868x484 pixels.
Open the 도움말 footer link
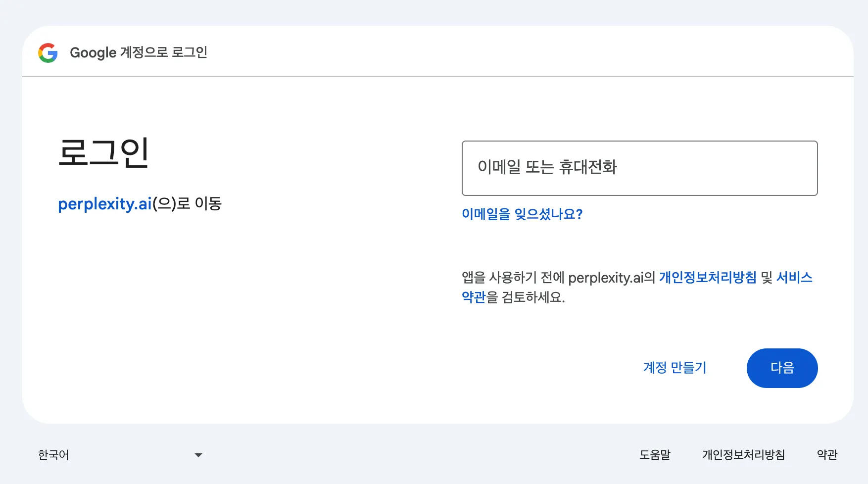[x=655, y=455]
